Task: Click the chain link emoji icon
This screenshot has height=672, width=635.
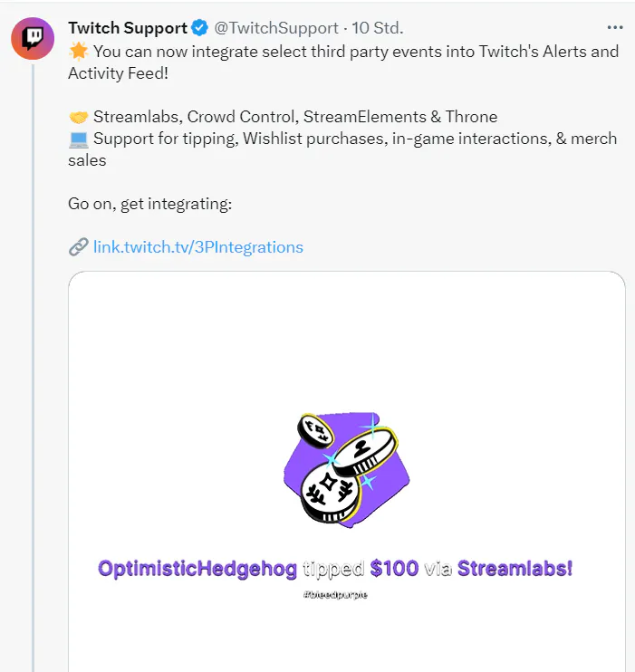Action: pyautogui.click(x=78, y=247)
